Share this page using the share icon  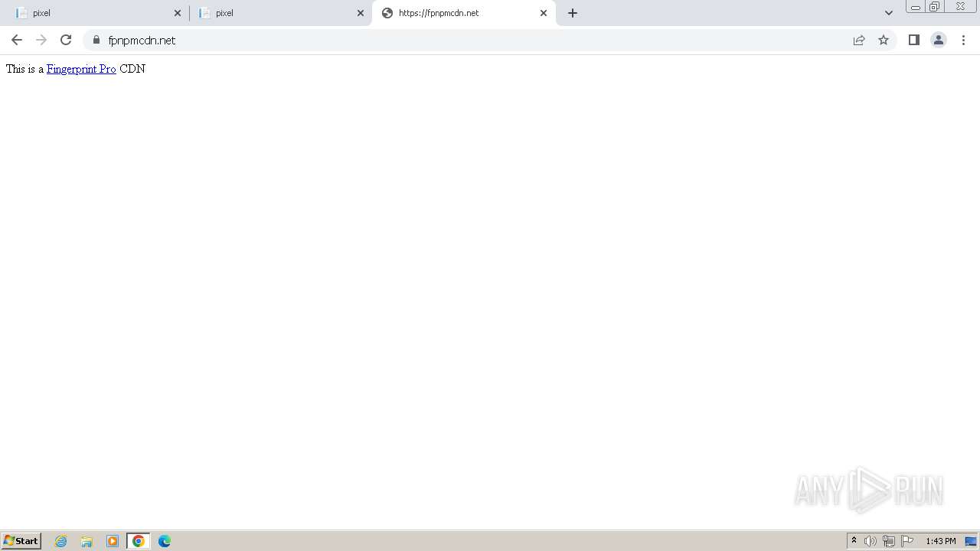859,40
